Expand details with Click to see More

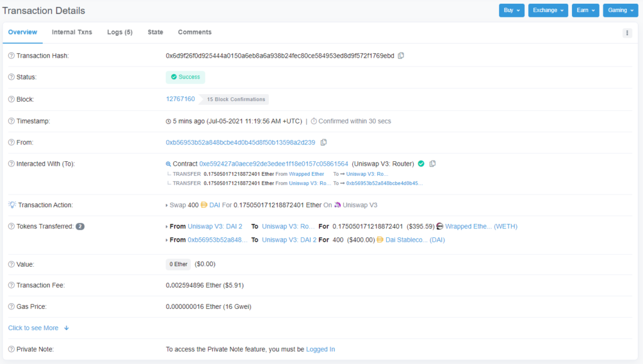[38, 328]
